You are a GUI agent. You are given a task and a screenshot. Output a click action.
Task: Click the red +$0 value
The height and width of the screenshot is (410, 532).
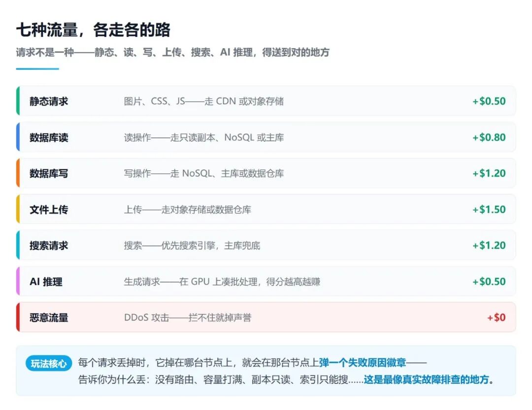tap(497, 317)
